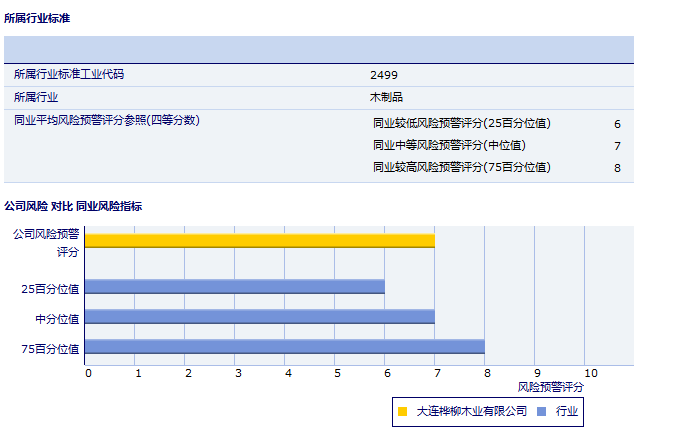This screenshot has width=674, height=440.
Task: Click the blue 75百分位值 bar
Action: (285, 347)
